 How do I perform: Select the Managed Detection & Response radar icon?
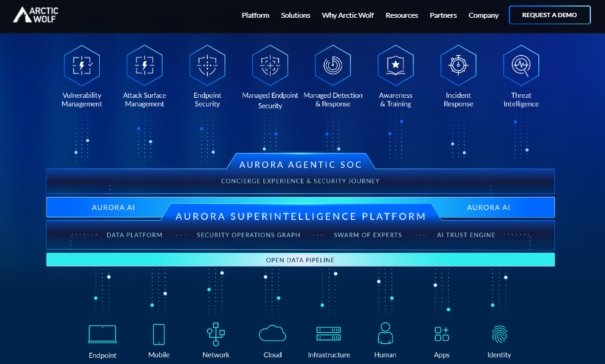click(333, 65)
